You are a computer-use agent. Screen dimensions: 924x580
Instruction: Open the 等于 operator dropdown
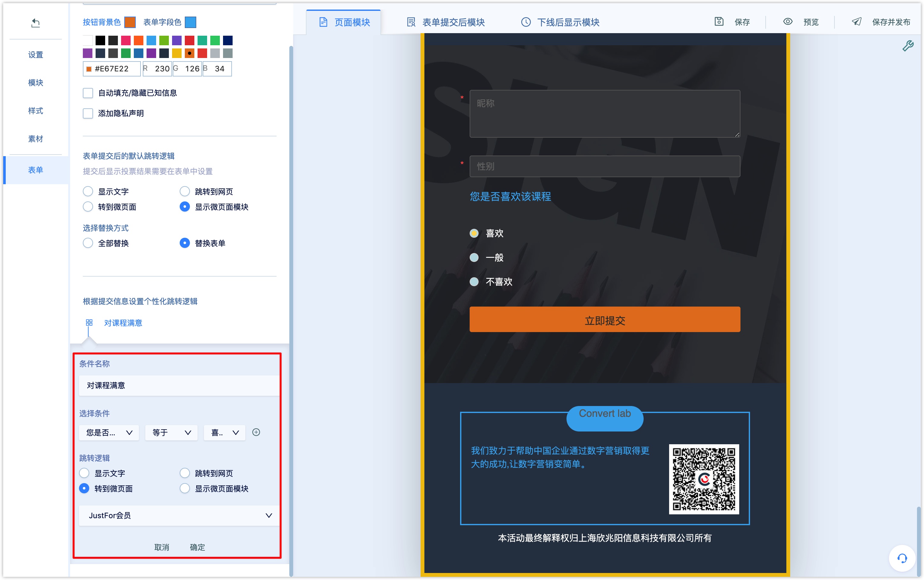click(171, 432)
